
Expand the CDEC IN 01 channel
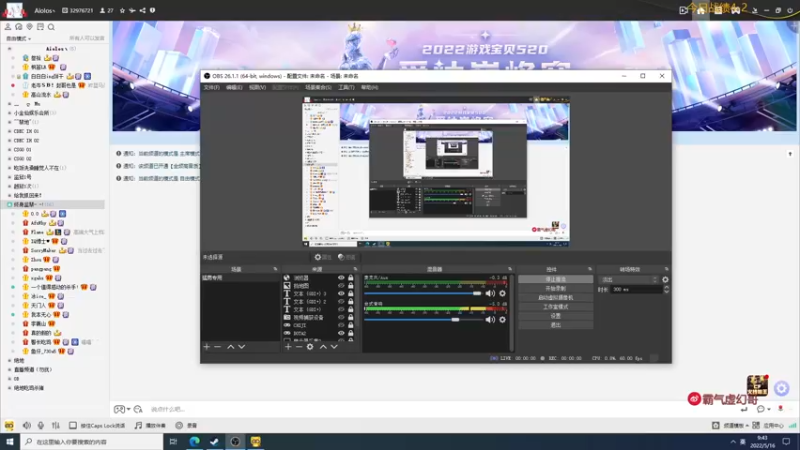[x=9, y=132]
